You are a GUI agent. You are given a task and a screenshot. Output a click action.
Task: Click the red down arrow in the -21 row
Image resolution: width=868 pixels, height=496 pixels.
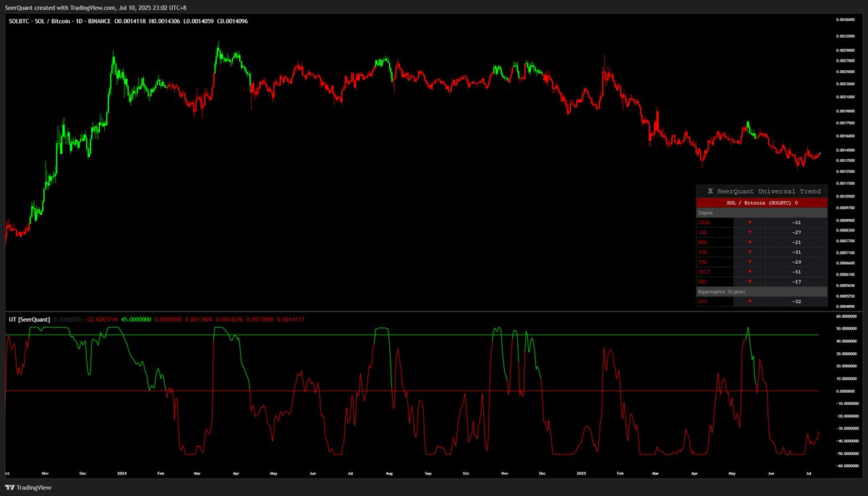coord(749,242)
